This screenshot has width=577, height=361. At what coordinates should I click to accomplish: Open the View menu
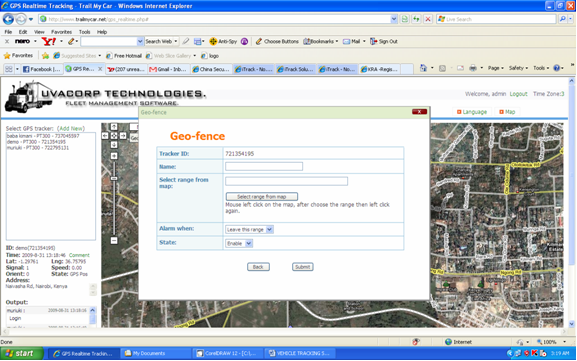(x=39, y=32)
